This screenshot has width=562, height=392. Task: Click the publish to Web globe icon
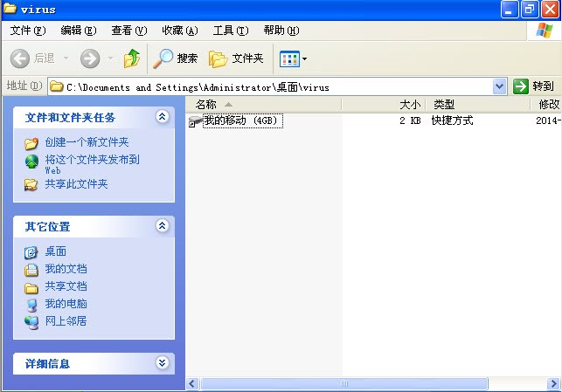(x=31, y=162)
